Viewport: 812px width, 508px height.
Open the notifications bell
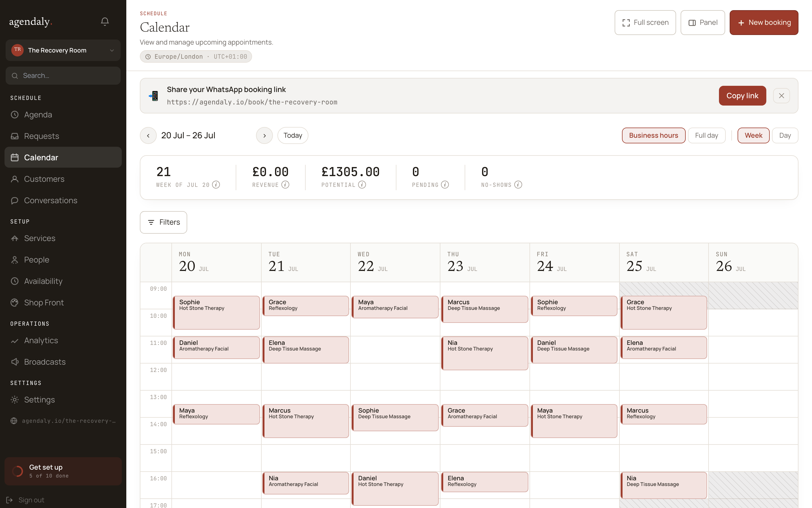point(105,21)
